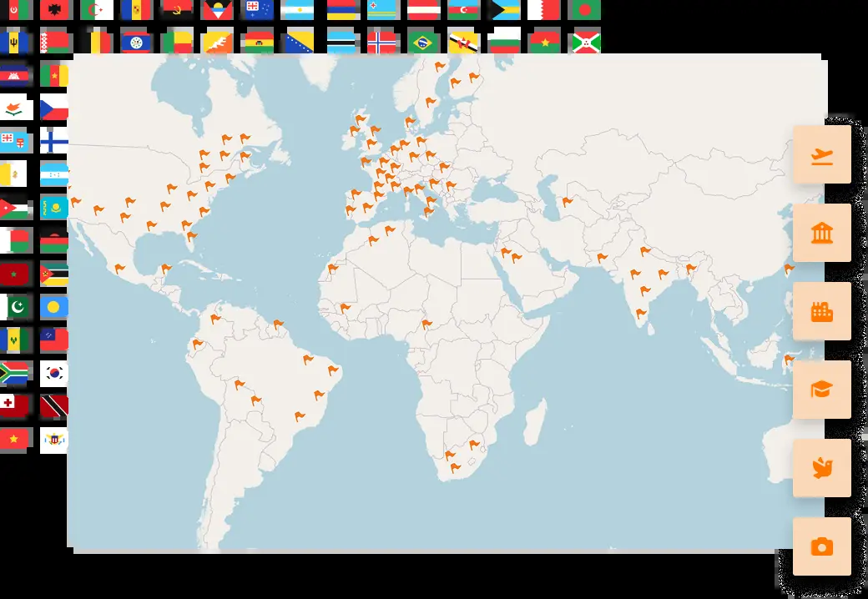Choose the Mozambique flag
The width and height of the screenshot is (868, 599).
pyautogui.click(x=54, y=274)
